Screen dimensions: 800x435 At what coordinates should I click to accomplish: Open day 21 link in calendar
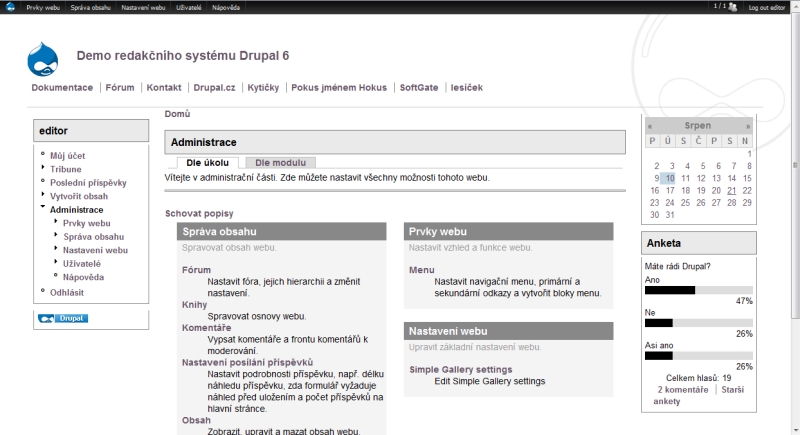click(x=732, y=190)
